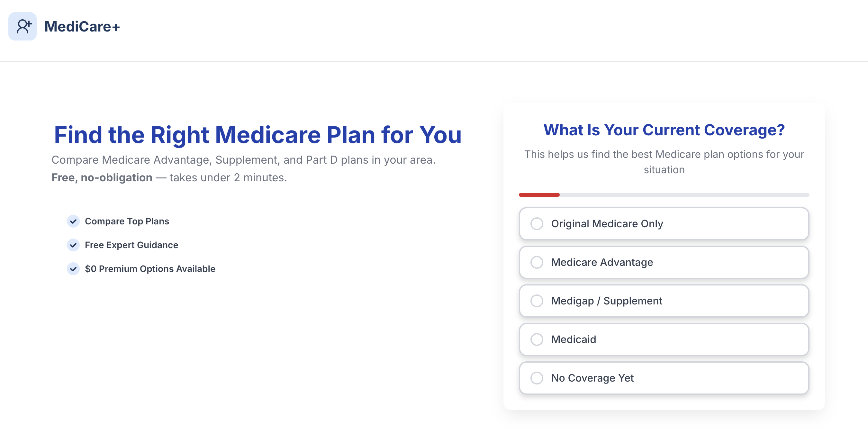Click checkmark icon beside $0 Premium Options
The image size is (868, 443).
pos(73,269)
